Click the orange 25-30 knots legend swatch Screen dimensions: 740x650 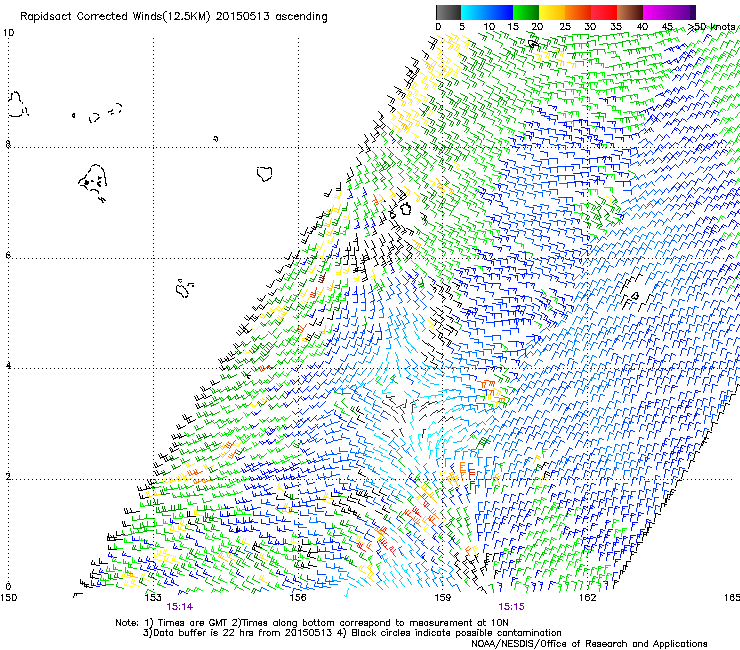tap(578, 12)
